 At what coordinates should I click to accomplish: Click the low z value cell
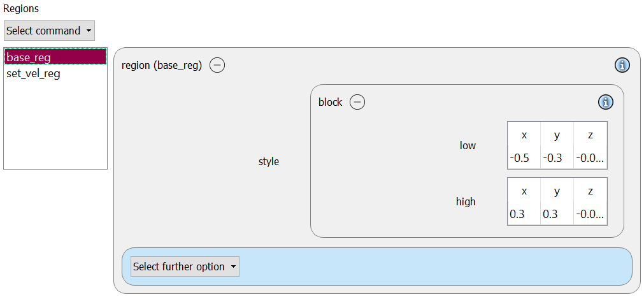point(590,158)
